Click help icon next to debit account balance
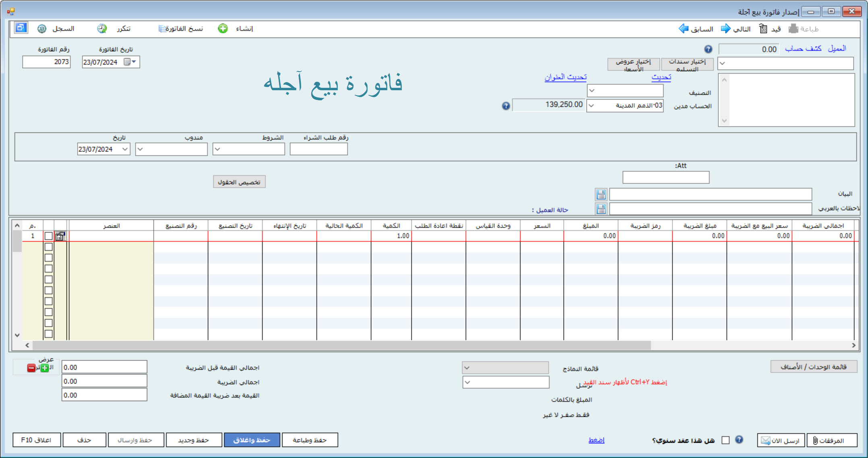Image resolution: width=868 pixels, height=458 pixels. point(506,106)
